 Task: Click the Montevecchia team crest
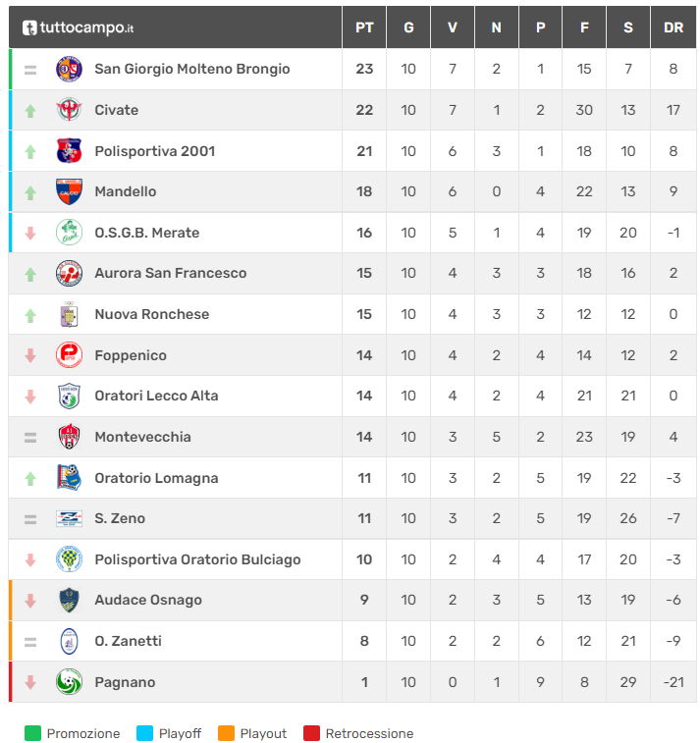(69, 437)
